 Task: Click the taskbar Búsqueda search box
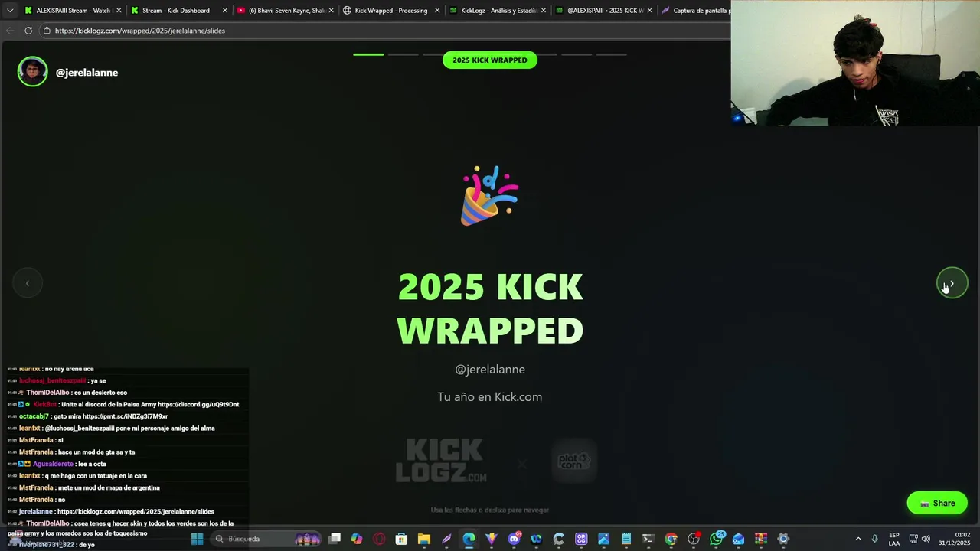tap(266, 539)
